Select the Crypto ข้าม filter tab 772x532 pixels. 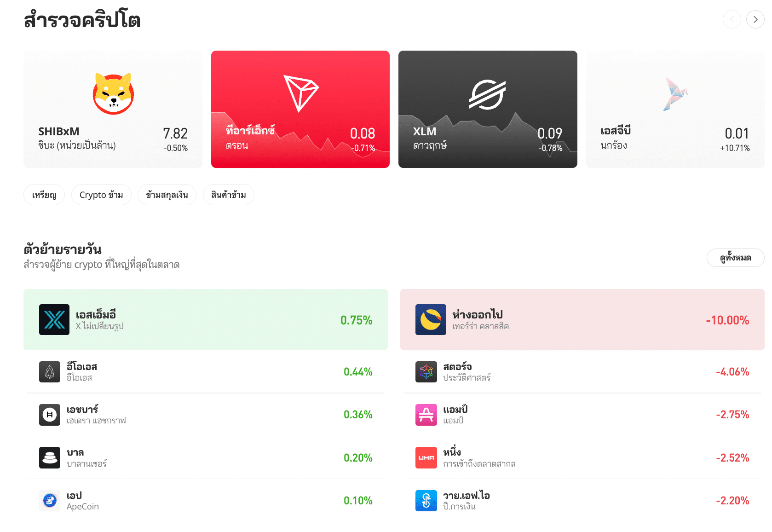[x=101, y=195]
